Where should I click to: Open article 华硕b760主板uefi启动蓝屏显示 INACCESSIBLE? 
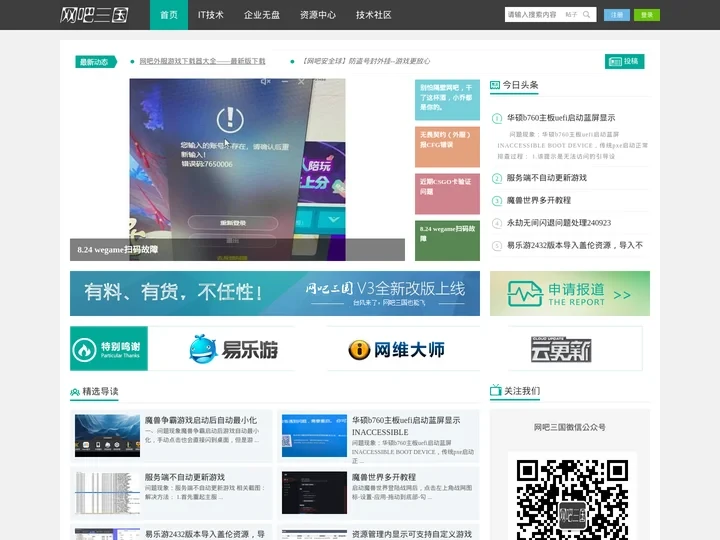coord(406,426)
